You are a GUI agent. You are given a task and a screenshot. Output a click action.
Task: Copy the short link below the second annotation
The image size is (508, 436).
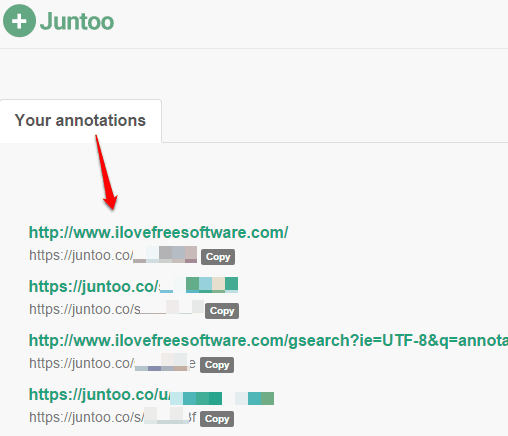tap(222, 311)
